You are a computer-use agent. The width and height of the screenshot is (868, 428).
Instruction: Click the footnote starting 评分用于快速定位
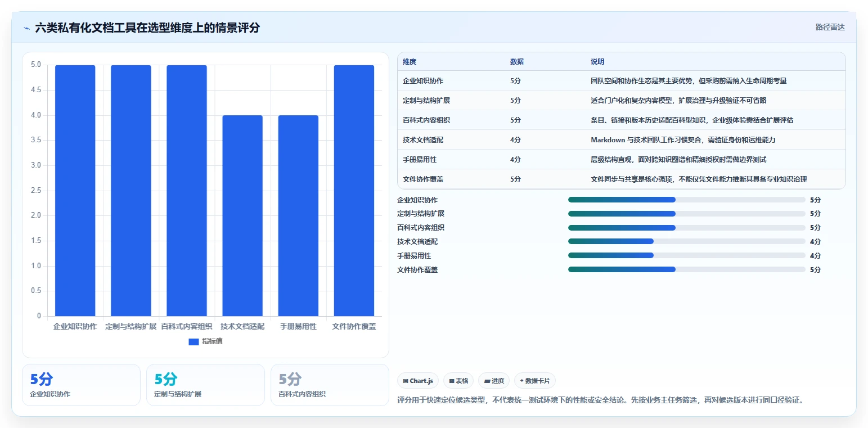click(x=600, y=400)
